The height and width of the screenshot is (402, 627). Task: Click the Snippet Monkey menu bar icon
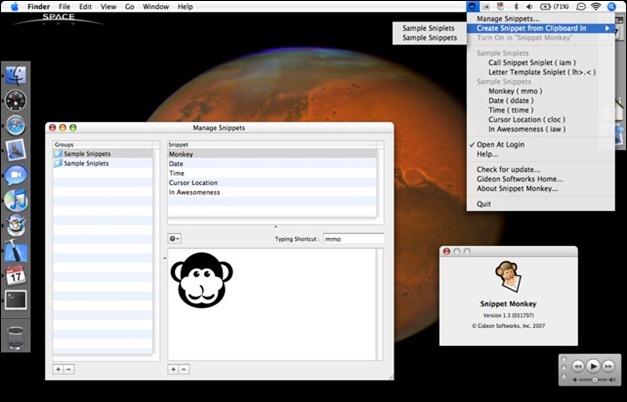(473, 7)
